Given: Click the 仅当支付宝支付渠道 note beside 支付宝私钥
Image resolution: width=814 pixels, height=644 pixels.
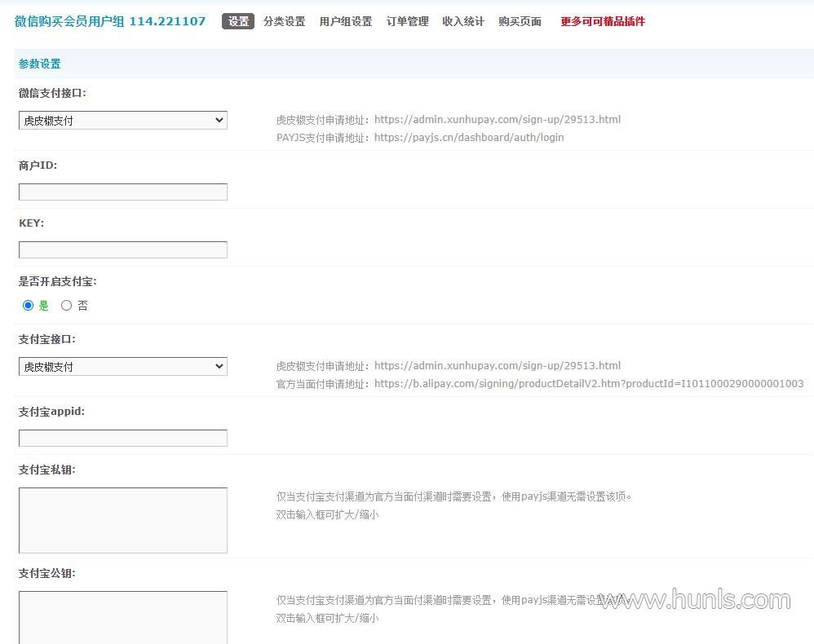Looking at the screenshot, I should [x=453, y=496].
